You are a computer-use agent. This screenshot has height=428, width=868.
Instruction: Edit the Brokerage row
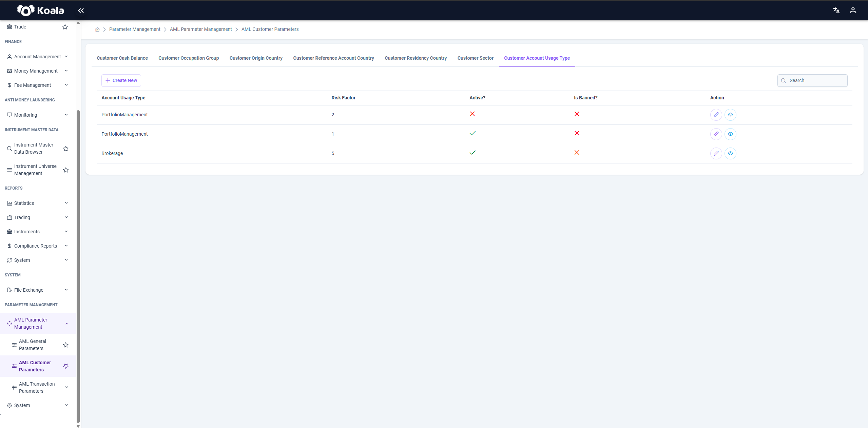coord(716,153)
